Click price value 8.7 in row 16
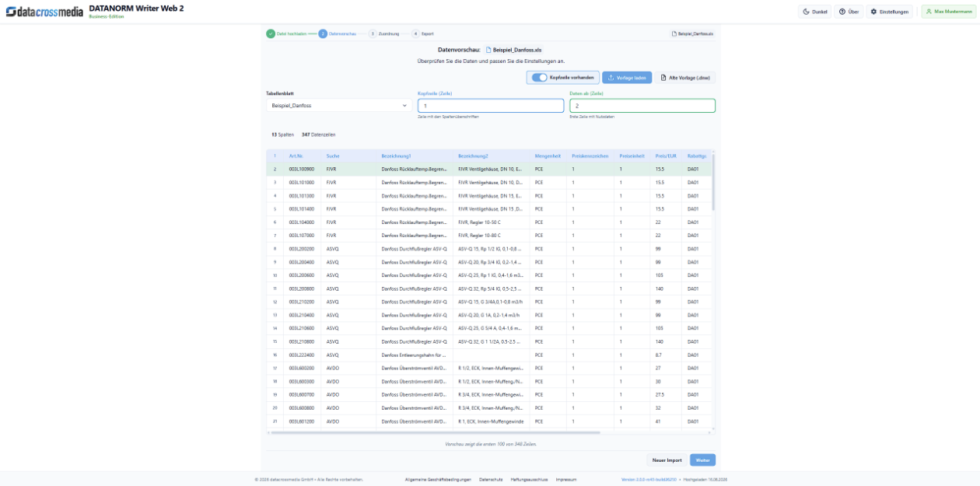The image size is (980, 486). (x=659, y=355)
